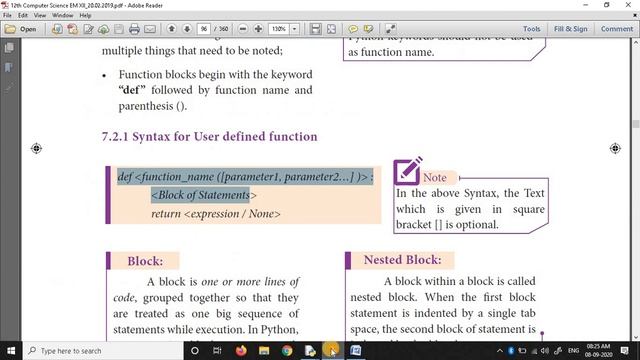
Task: Open the Help menu
Action: pos(85,16)
